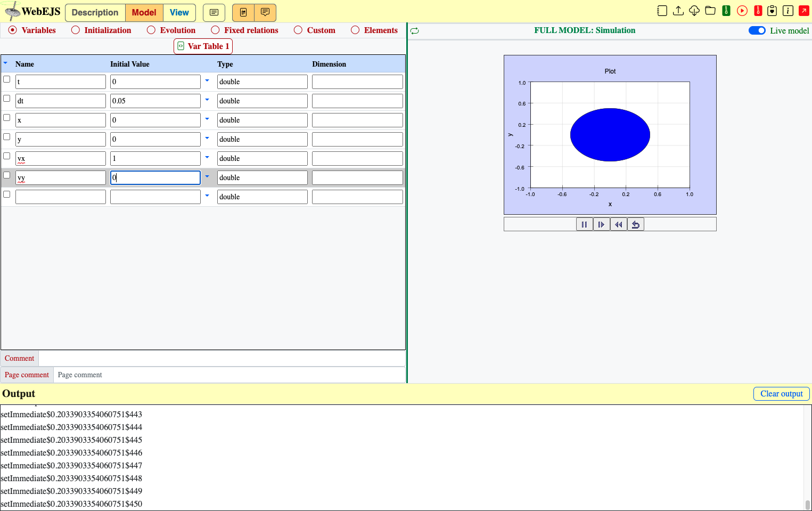Click the red arrow icon at top right

pyautogui.click(x=804, y=11)
